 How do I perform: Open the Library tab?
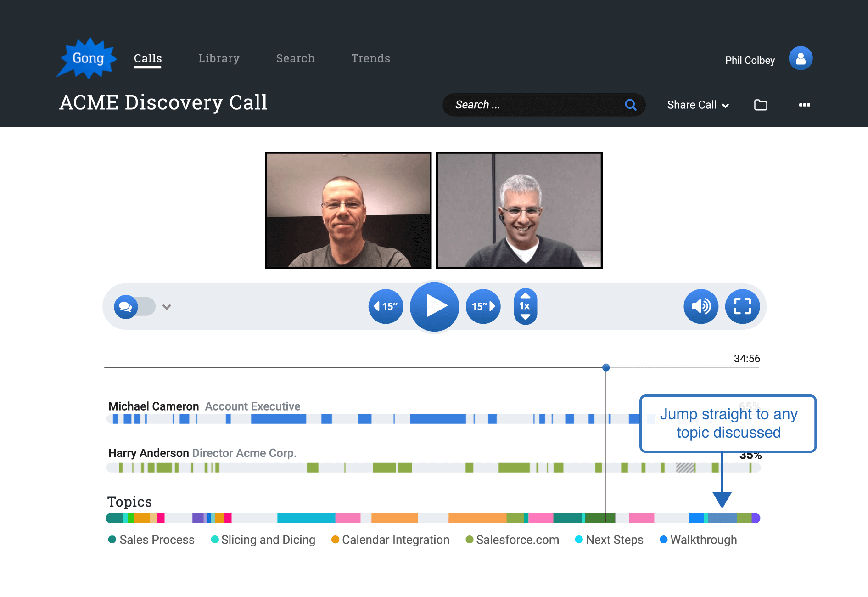click(219, 58)
